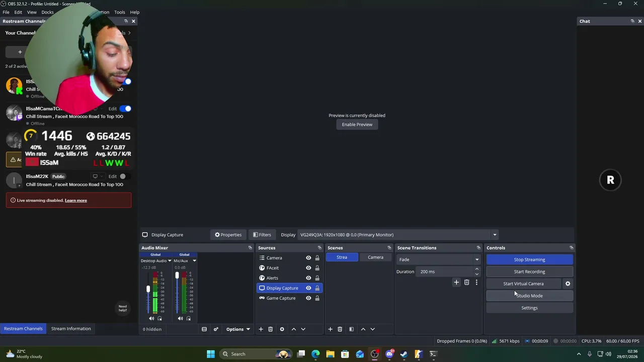Unlock the Camera source lock

(317, 258)
